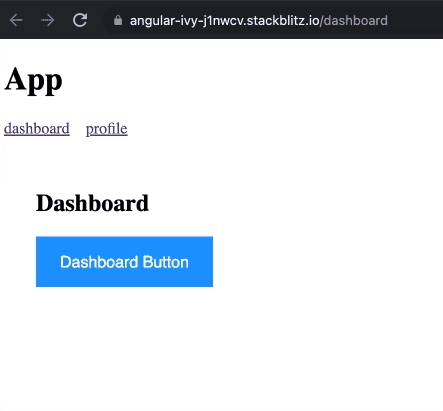Screen dimensions: 443x411
Task: Switch to the profile route
Action: 107,129
